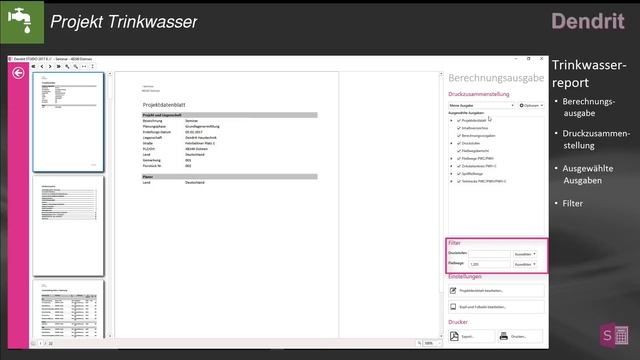
Task: Expand the Zirkulationskreis PWH-C tree node
Action: pos(451,166)
